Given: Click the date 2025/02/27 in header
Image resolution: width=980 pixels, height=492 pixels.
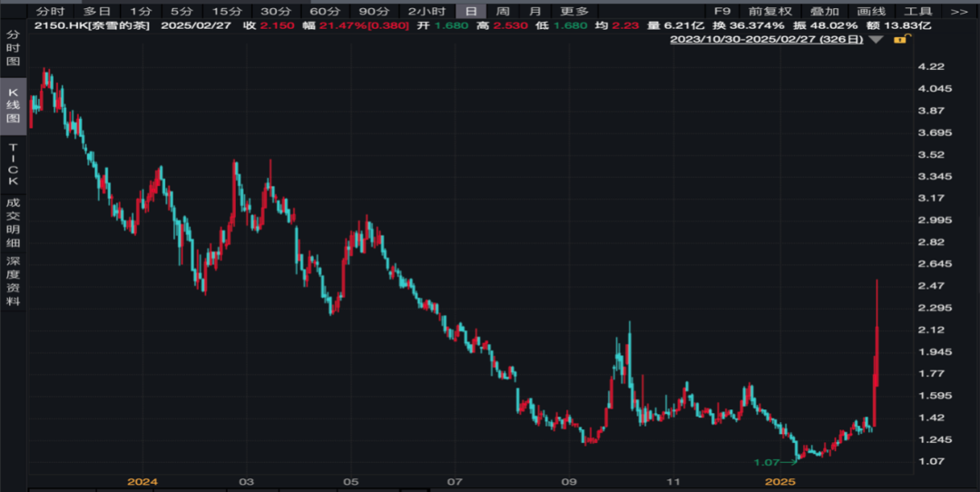Looking at the screenshot, I should 196,25.
